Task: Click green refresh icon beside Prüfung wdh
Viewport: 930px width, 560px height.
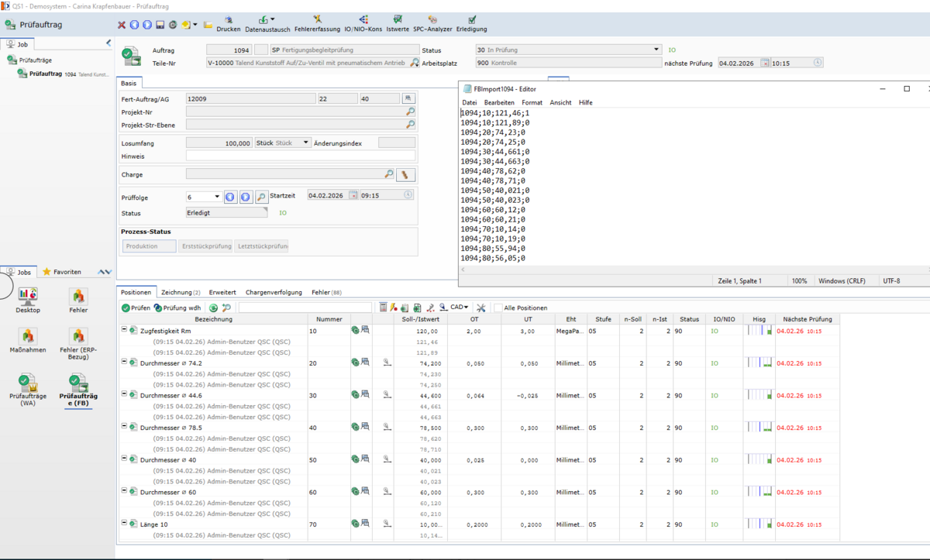Action: coord(213,307)
